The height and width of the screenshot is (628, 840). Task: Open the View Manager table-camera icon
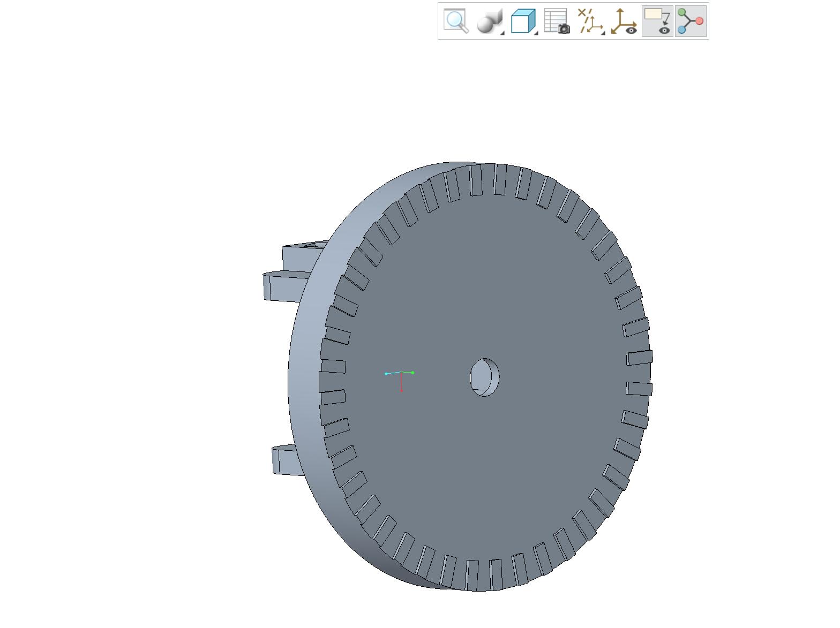tap(557, 21)
